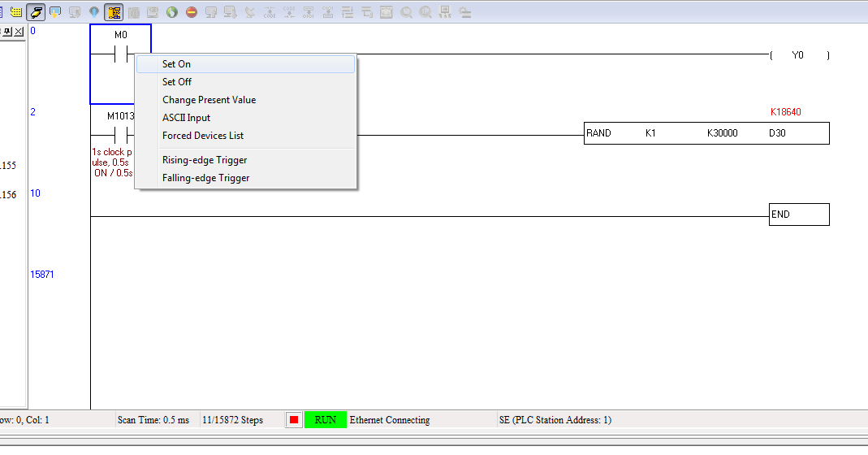
Task: Select the Y0 output coil
Action: [x=799, y=55]
